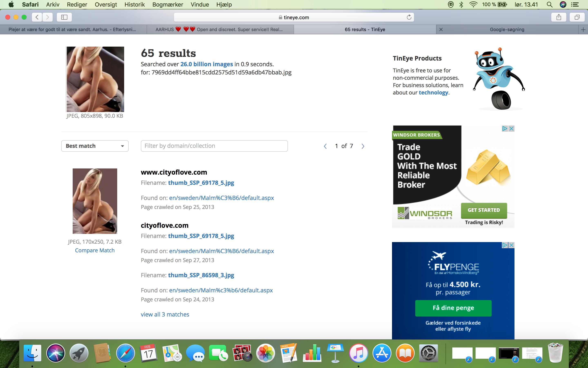
Task: Add a new Safari tab
Action: pyautogui.click(x=583, y=29)
